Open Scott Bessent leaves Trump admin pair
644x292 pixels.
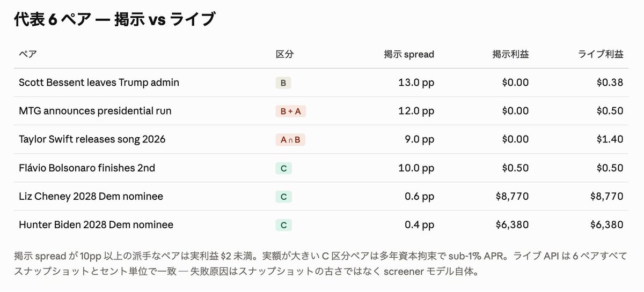click(99, 83)
